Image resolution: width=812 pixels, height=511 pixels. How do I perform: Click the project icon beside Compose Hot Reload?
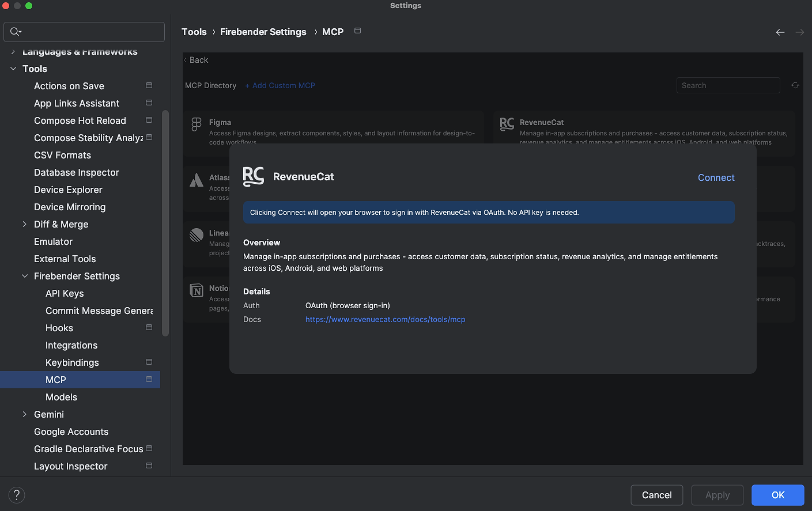[149, 120]
